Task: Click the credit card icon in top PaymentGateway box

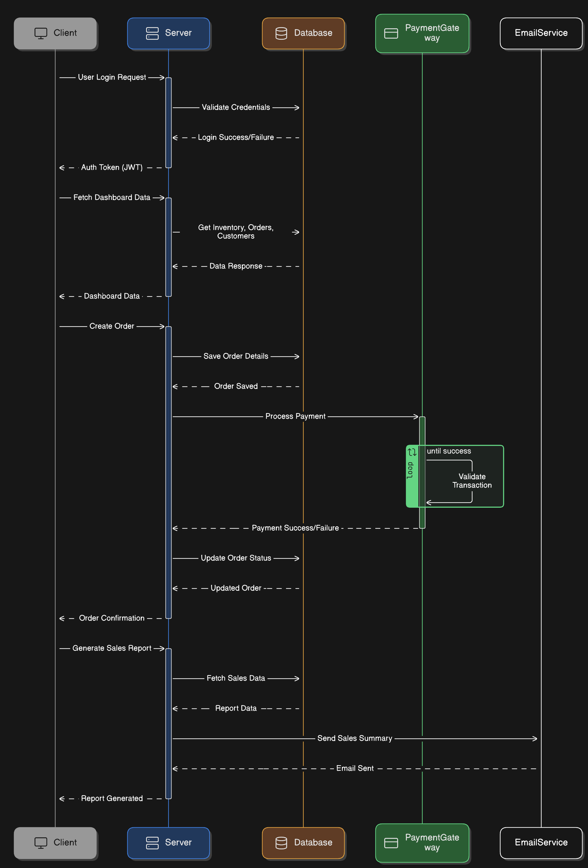Action: tap(391, 34)
